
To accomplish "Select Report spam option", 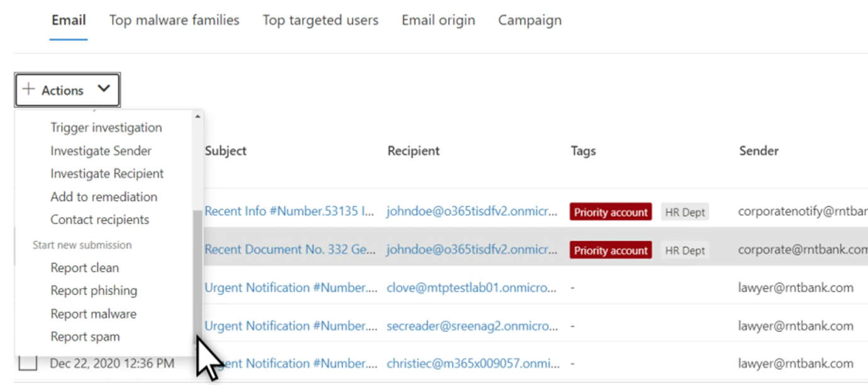I will pos(85,336).
